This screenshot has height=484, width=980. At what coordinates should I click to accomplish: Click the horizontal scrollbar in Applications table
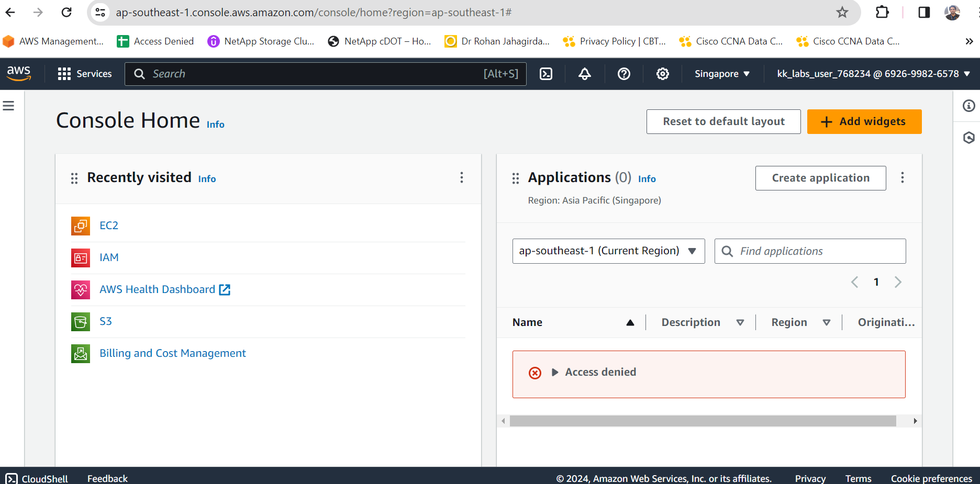[x=703, y=421]
